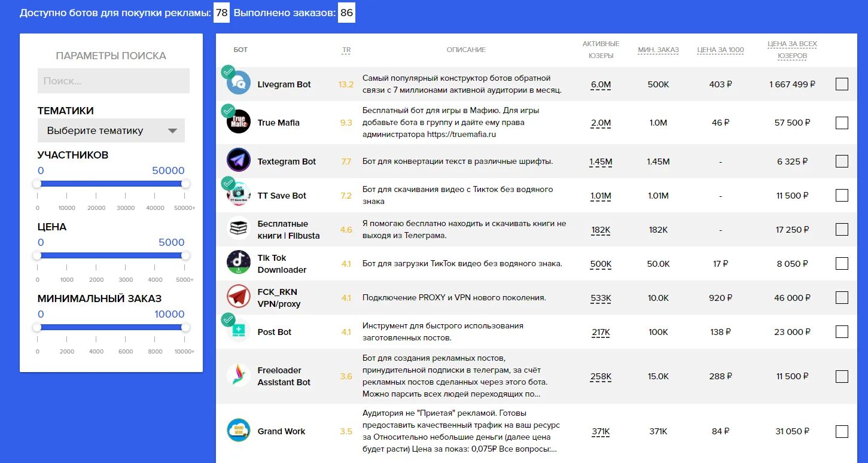Click the 1.45M underlined active users value
Viewport: 868px width, 463px height.
pyautogui.click(x=601, y=162)
